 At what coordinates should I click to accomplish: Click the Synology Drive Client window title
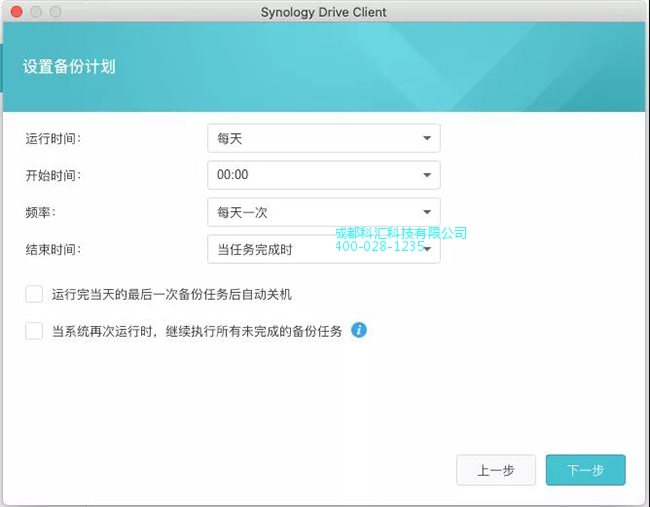[x=323, y=12]
